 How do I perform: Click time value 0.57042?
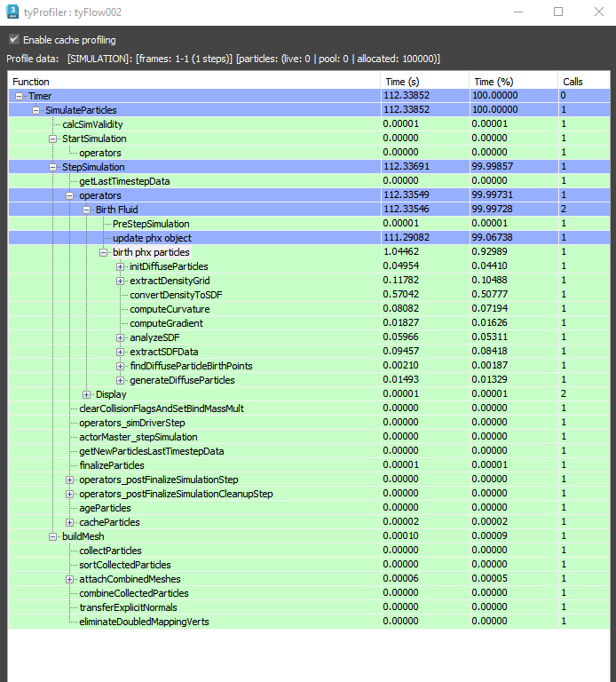401,295
